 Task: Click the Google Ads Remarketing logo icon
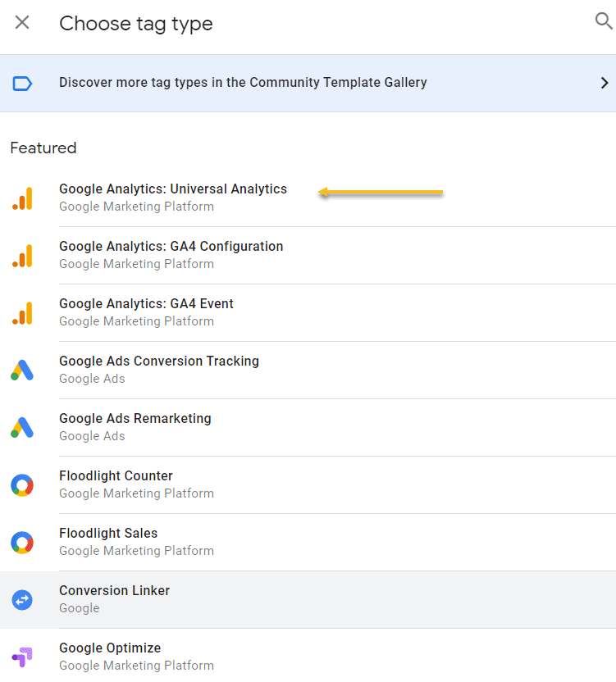click(x=22, y=428)
